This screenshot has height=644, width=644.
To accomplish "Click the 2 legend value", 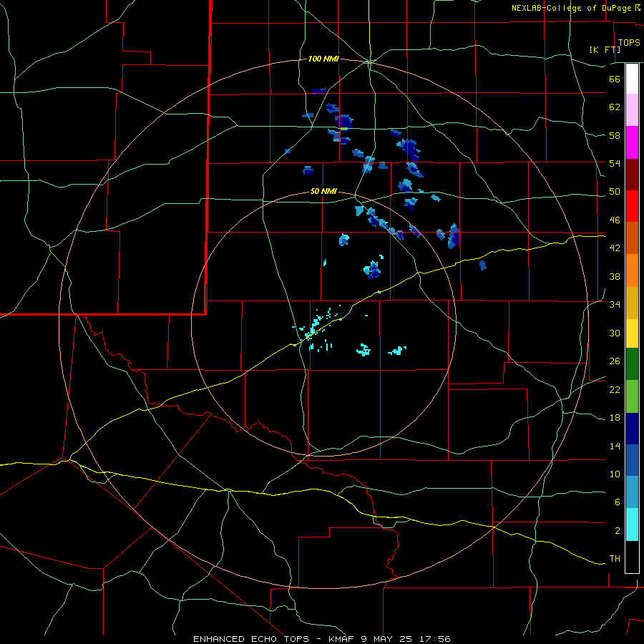I will coord(618,531).
